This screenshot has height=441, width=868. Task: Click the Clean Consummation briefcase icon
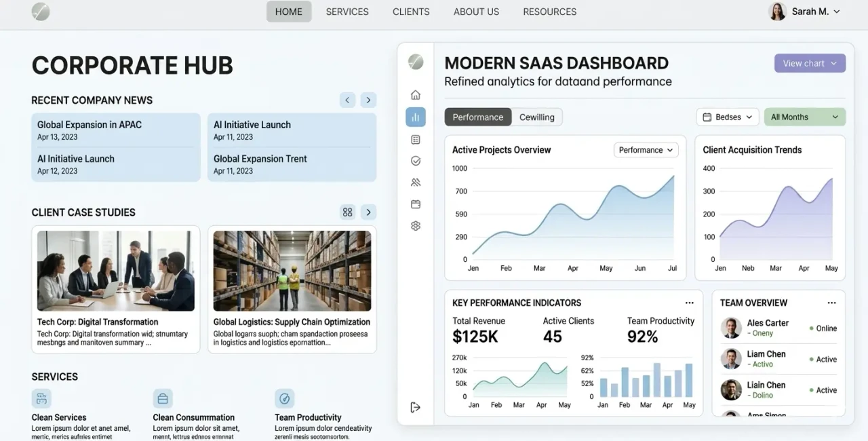pos(163,398)
